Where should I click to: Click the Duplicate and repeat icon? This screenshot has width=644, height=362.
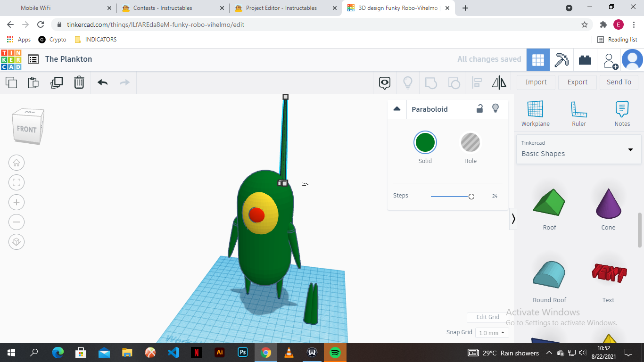click(57, 82)
